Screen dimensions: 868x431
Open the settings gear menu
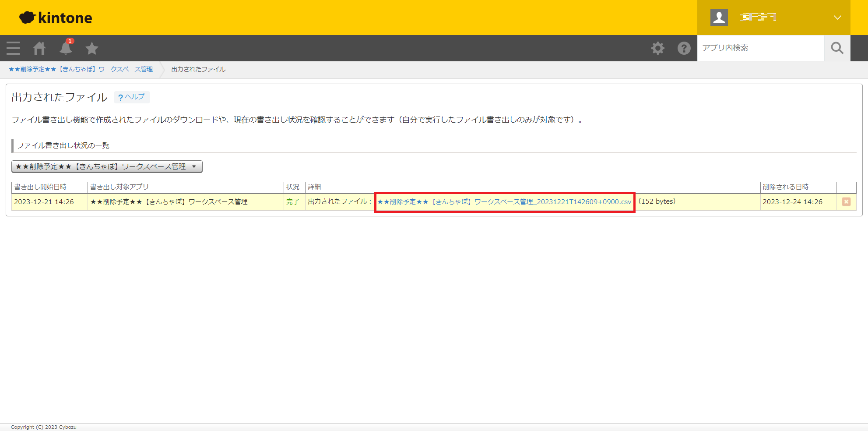(657, 48)
